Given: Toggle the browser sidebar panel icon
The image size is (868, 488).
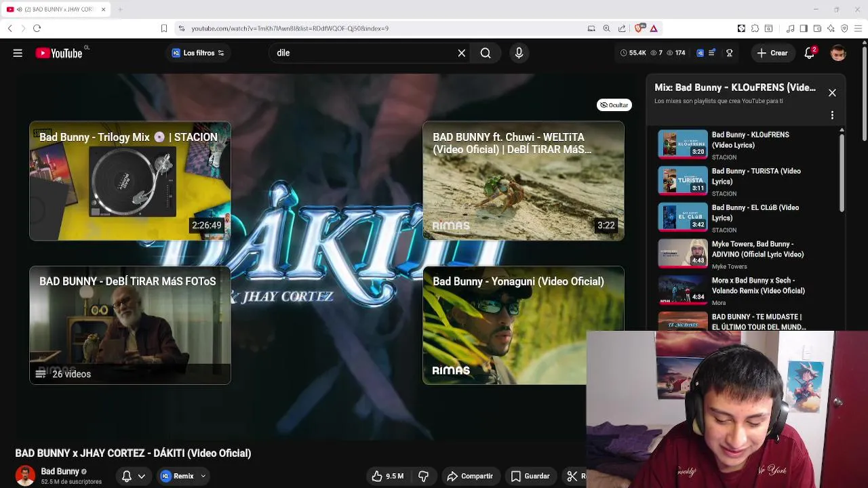Looking at the screenshot, I should pos(804,28).
